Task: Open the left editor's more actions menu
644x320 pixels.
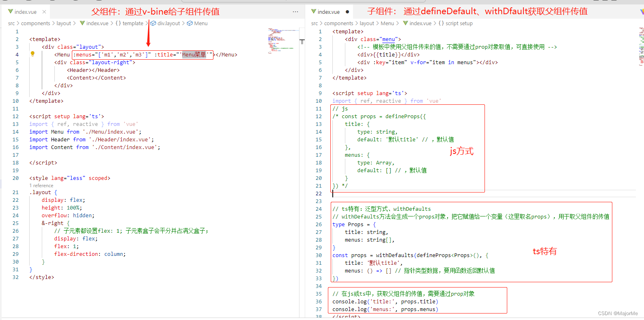Action: click(295, 12)
